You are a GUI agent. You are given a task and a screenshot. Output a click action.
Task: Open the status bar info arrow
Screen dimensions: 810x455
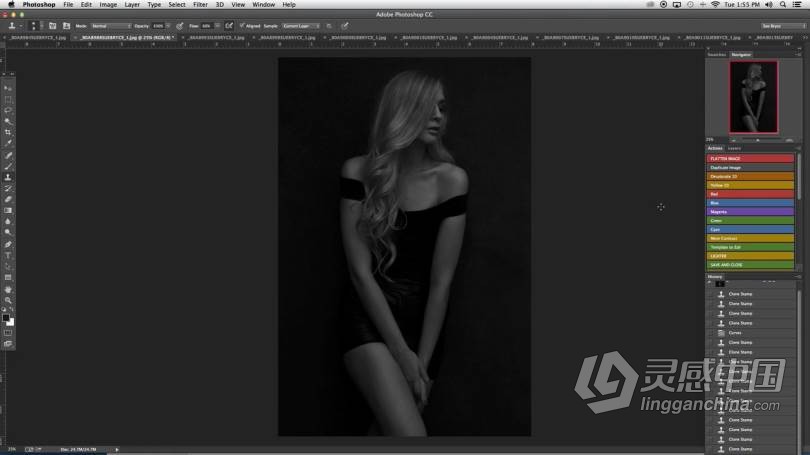coord(117,449)
